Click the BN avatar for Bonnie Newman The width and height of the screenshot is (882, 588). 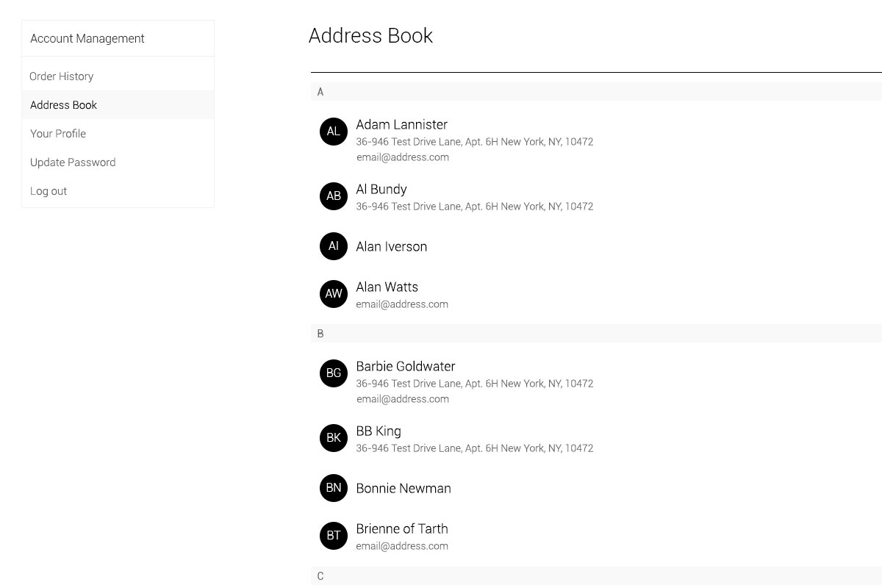[x=334, y=488]
